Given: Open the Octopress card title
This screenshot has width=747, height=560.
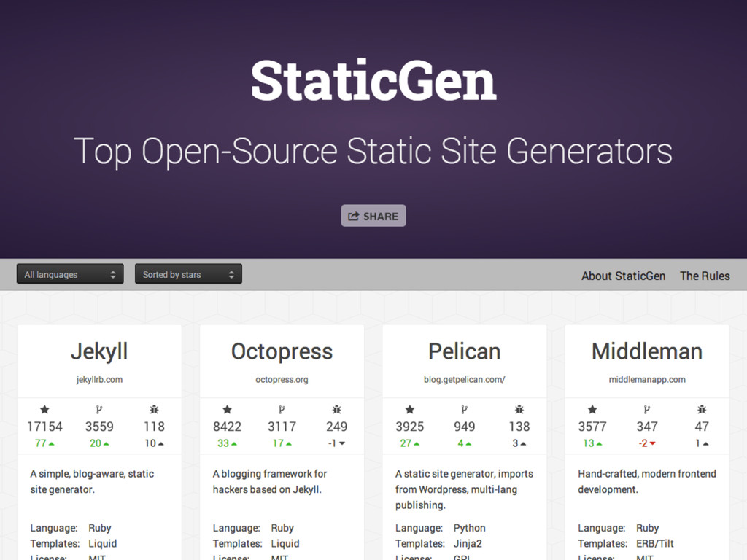Looking at the screenshot, I should [x=282, y=352].
